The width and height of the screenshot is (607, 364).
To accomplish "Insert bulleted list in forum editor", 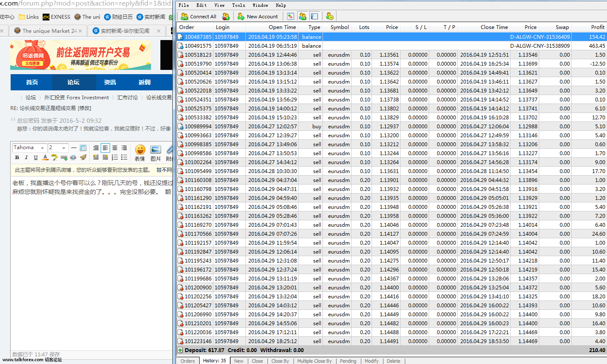I will (x=124, y=157).
